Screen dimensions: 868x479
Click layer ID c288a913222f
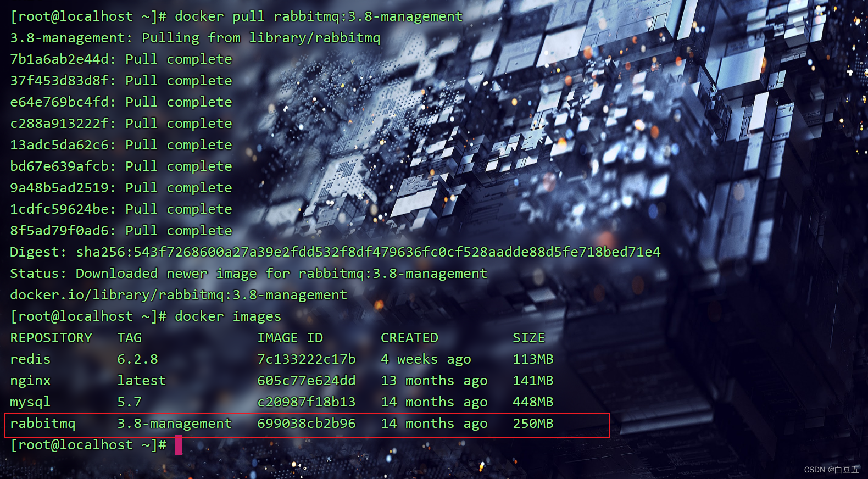(x=59, y=124)
